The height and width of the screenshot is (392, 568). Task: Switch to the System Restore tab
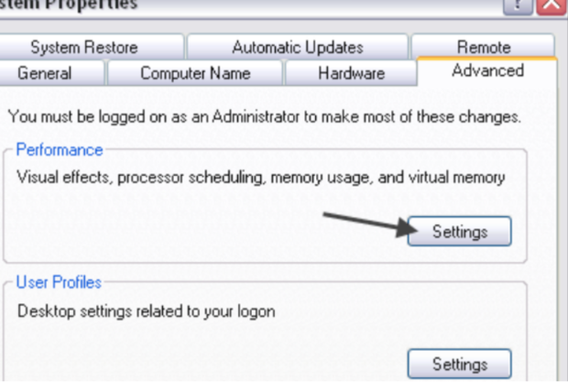click(84, 47)
